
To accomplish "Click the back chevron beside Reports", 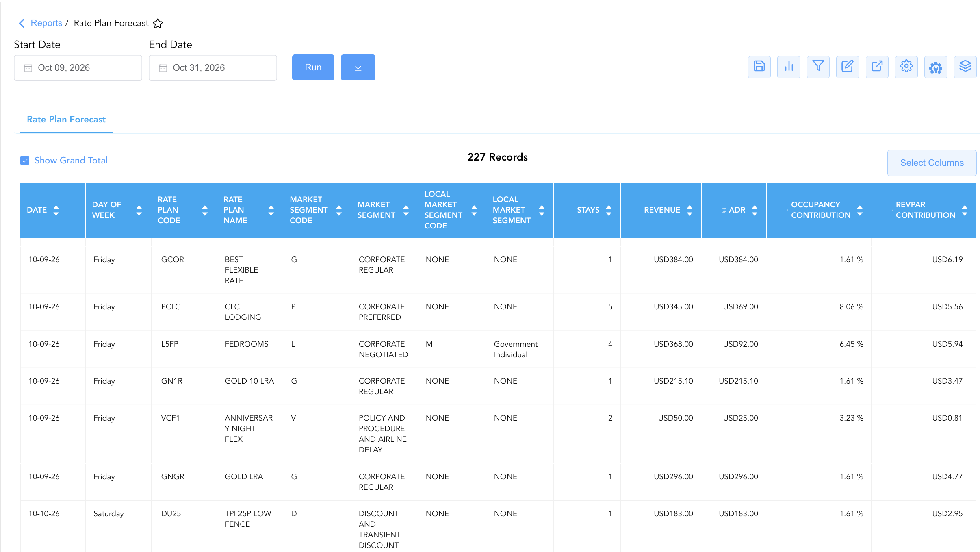I will point(22,23).
